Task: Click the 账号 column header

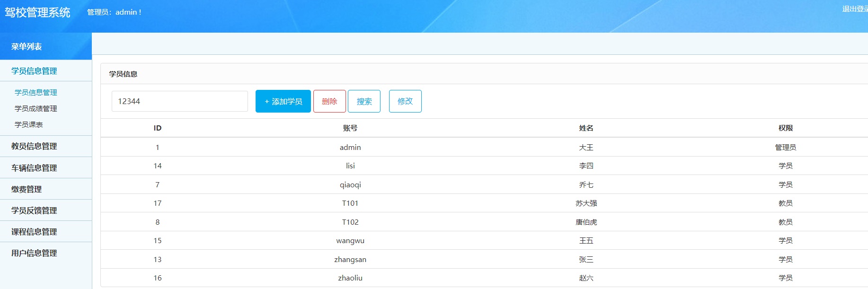Action: pos(350,128)
